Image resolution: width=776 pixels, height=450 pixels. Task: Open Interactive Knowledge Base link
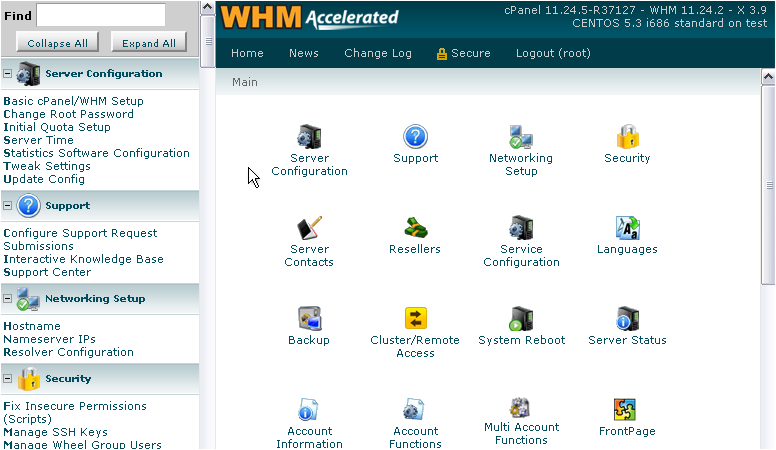(83, 259)
